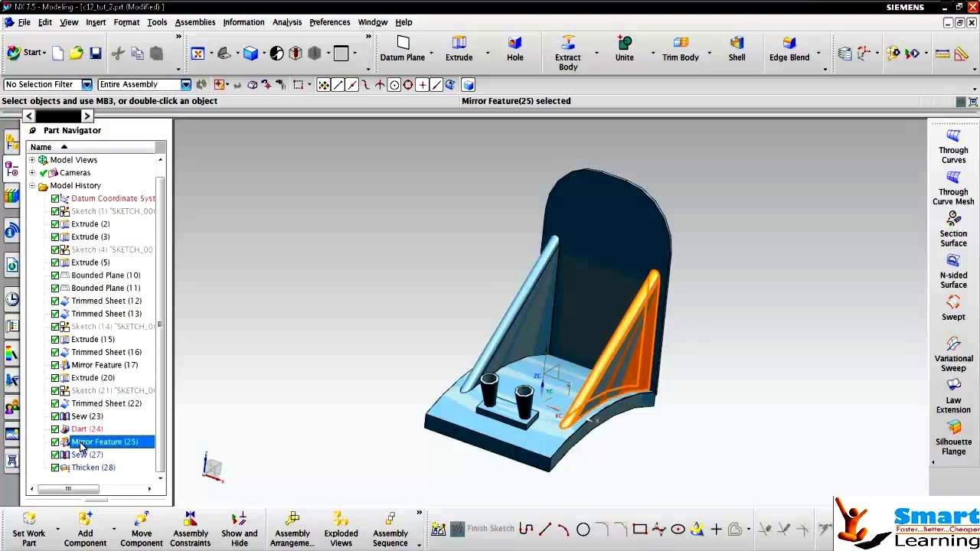Open the Through Curve Mesh tool
This screenshot has height=551, width=980.
[x=953, y=189]
